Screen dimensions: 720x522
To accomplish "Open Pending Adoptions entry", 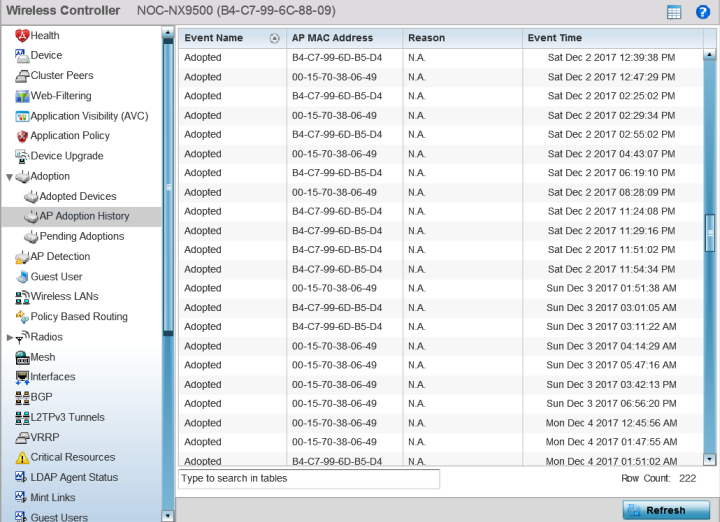I will click(82, 236).
